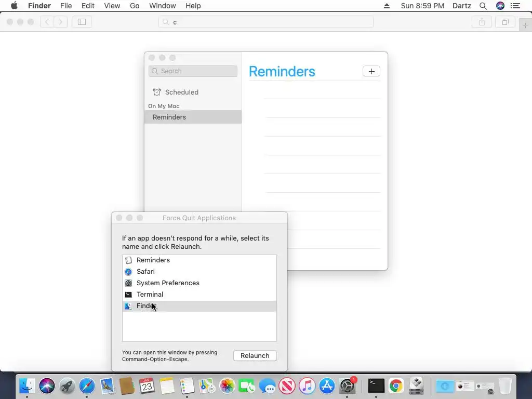Open FaceTime icon in dock
Screen dimensions: 532x399
pos(247,386)
